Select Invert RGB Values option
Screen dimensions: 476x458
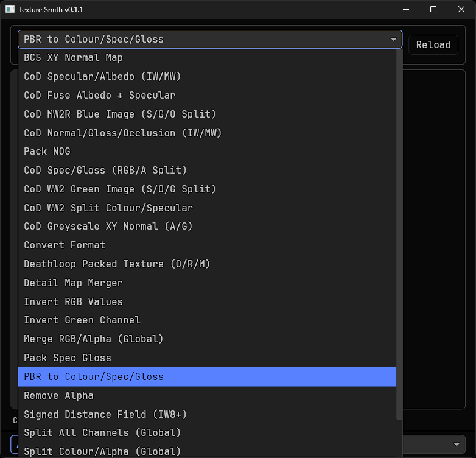click(x=207, y=302)
